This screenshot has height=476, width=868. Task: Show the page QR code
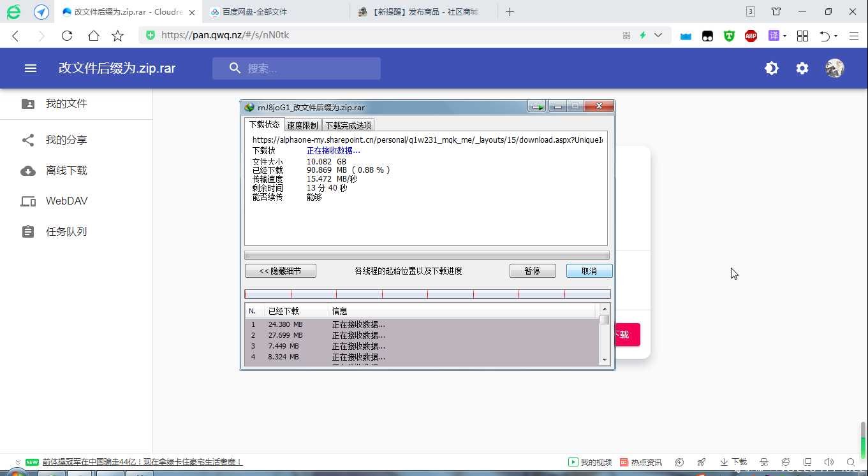626,35
